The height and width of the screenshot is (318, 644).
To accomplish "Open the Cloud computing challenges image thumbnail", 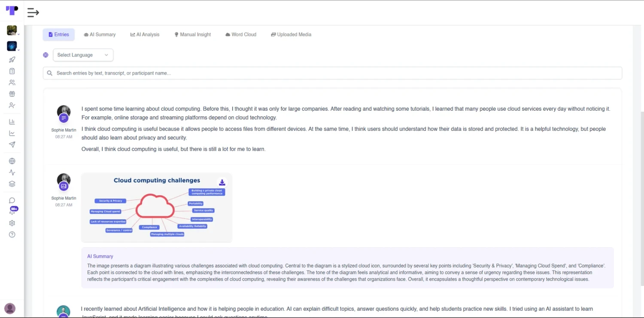I will click(157, 208).
